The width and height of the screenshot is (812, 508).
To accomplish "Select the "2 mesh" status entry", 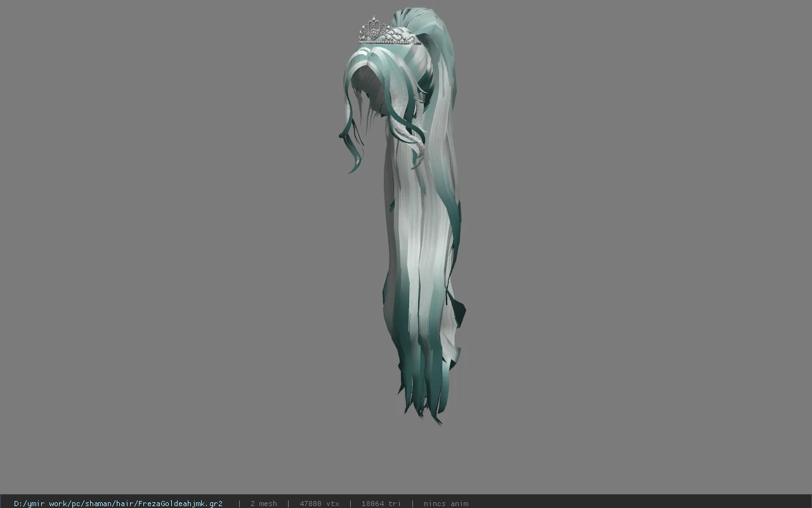I will point(263,504).
